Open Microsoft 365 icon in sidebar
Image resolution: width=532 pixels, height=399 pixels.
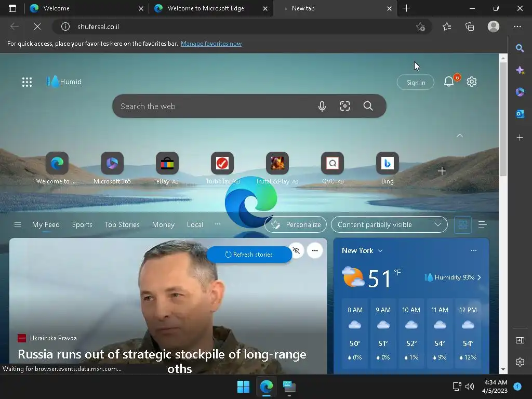pos(520,92)
